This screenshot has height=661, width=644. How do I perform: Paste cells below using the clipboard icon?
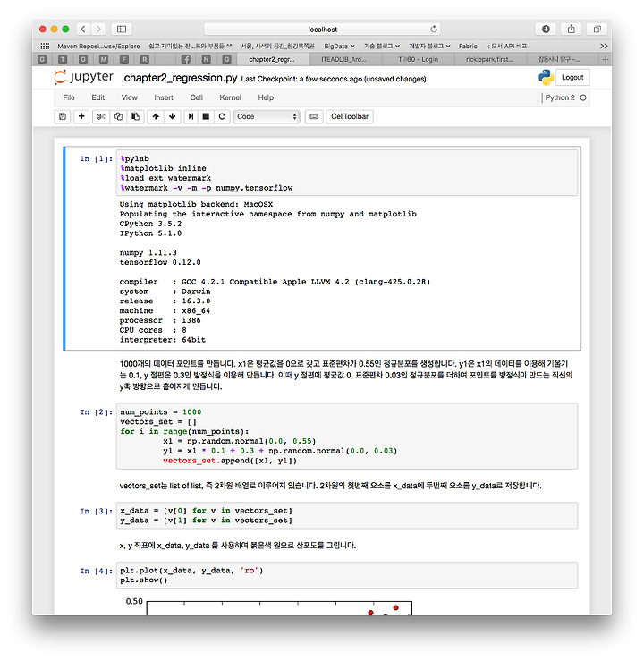[135, 117]
